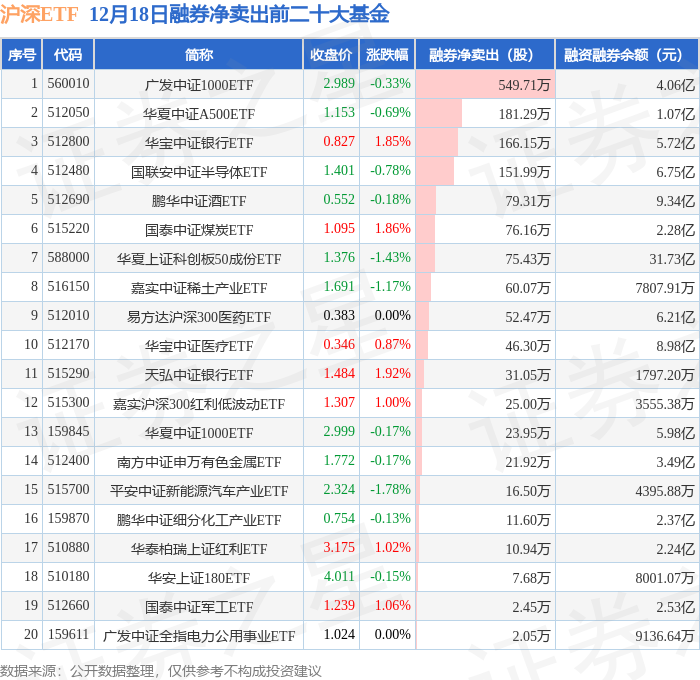
Task: Select fund name 华夏中证1000ETF
Action: [x=199, y=433]
